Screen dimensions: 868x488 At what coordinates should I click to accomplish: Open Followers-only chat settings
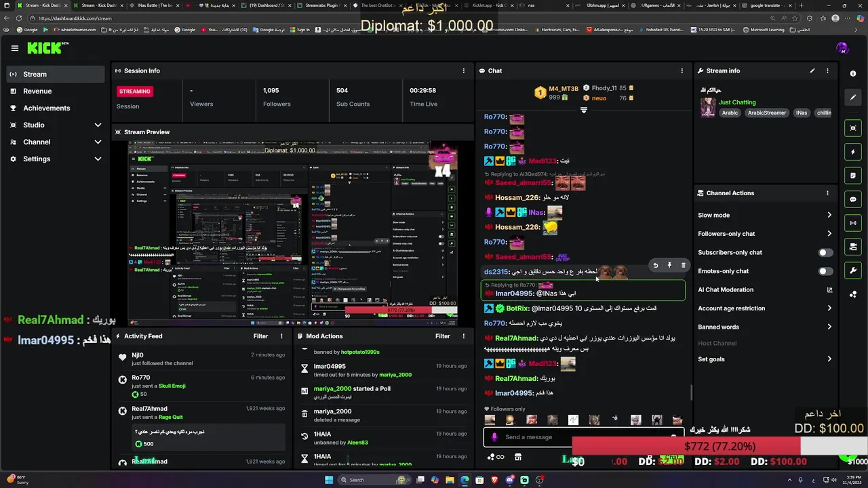(x=765, y=234)
